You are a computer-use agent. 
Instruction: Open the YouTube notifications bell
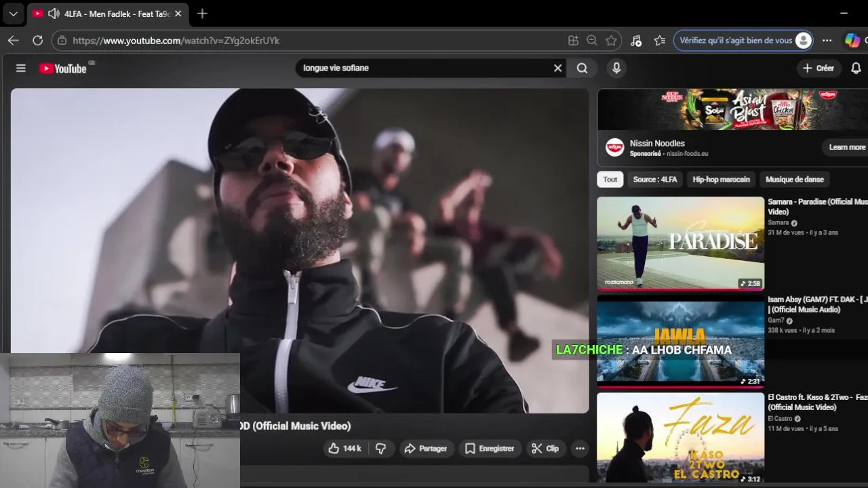coord(856,68)
